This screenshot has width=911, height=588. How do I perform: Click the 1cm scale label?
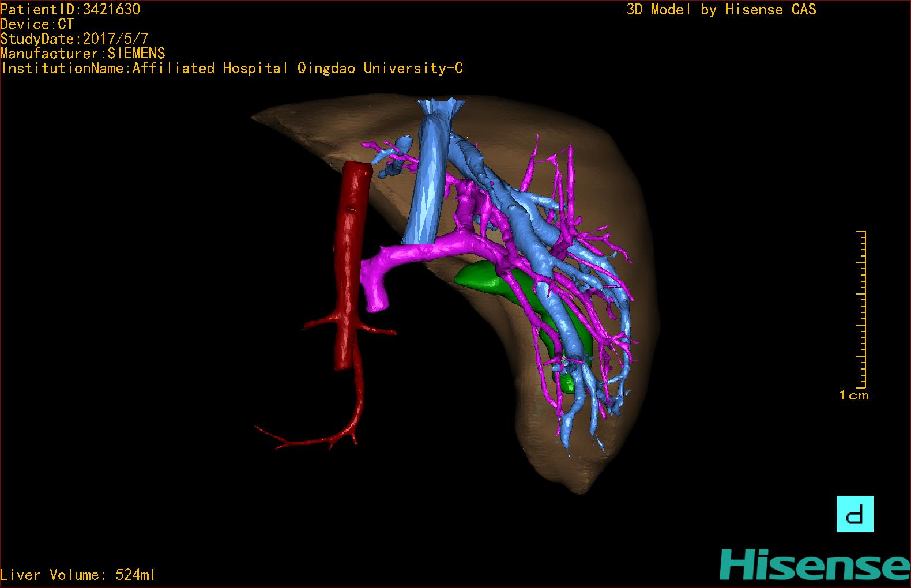pyautogui.click(x=854, y=395)
